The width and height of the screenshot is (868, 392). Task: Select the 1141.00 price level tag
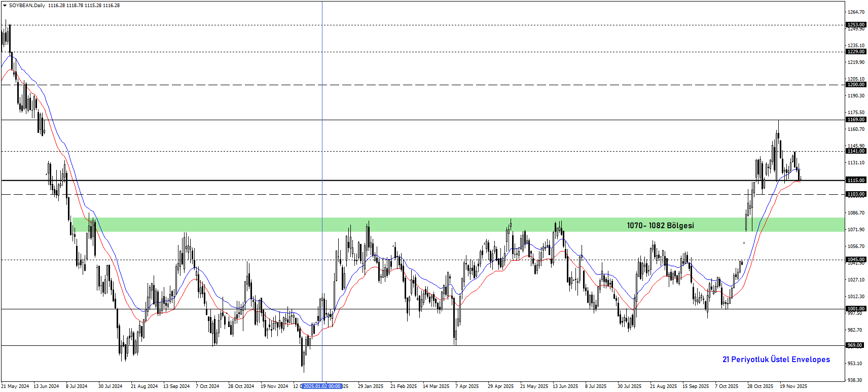click(x=856, y=151)
